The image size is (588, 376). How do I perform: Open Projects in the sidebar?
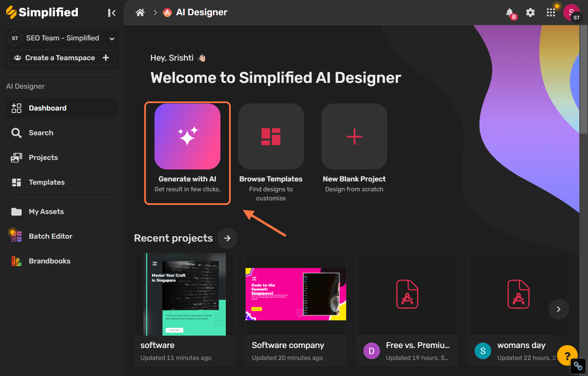pos(62,157)
